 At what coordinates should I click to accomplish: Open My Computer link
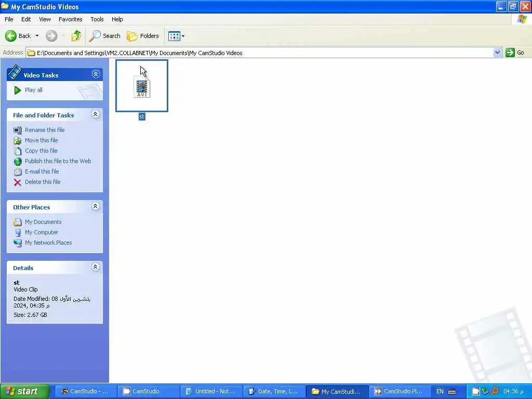click(42, 232)
